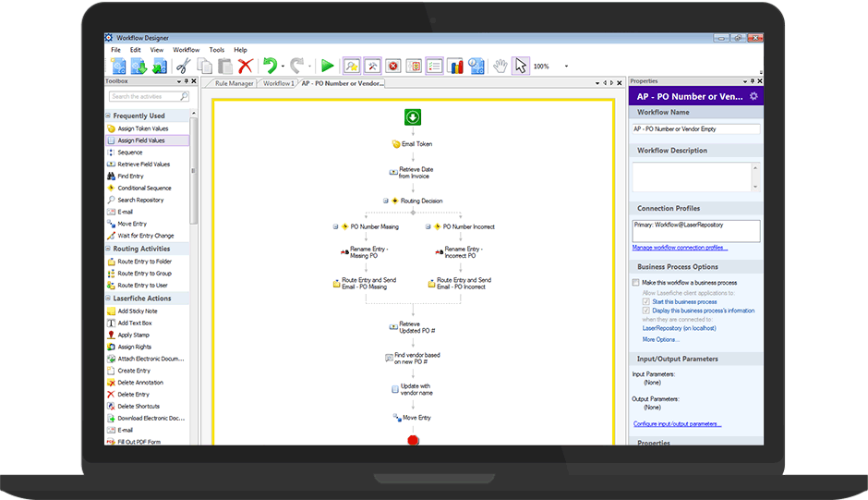Click the Workflow Description text box

click(692, 177)
